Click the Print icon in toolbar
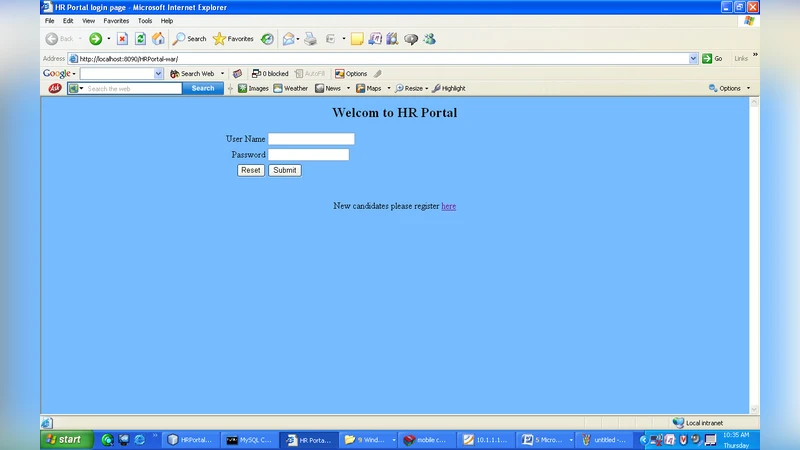The height and width of the screenshot is (450, 800). point(310,39)
